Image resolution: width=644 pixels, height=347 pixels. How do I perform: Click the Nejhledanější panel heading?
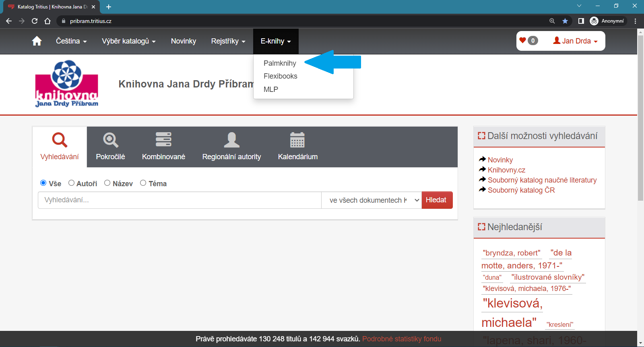coord(515,227)
